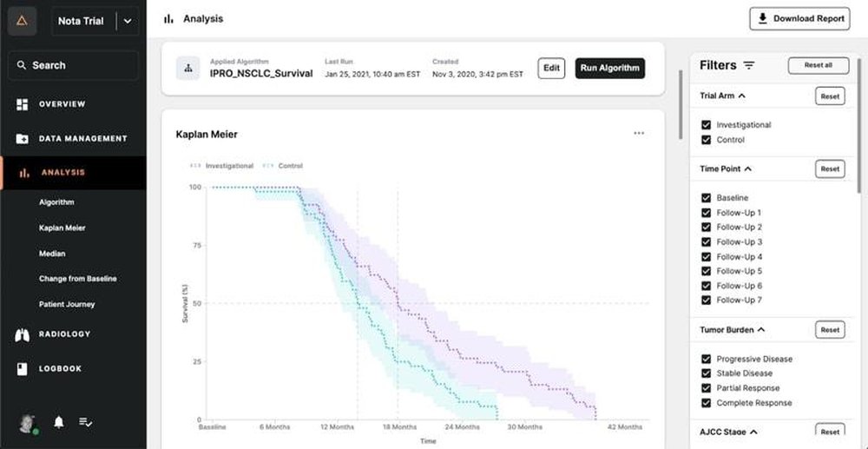Open the Logbook icon
Viewport: 868px width, 449px height.
point(23,369)
